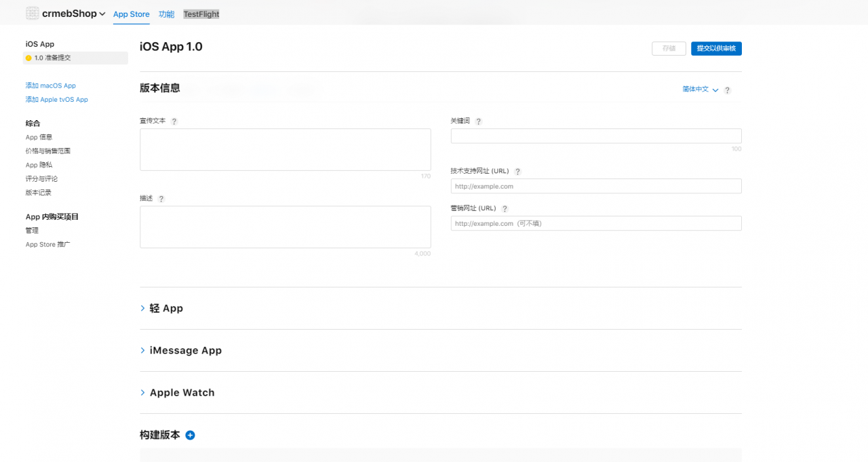Select the 1.0 准备提交 version item
Viewport: 868px width, 462px height.
coord(75,58)
